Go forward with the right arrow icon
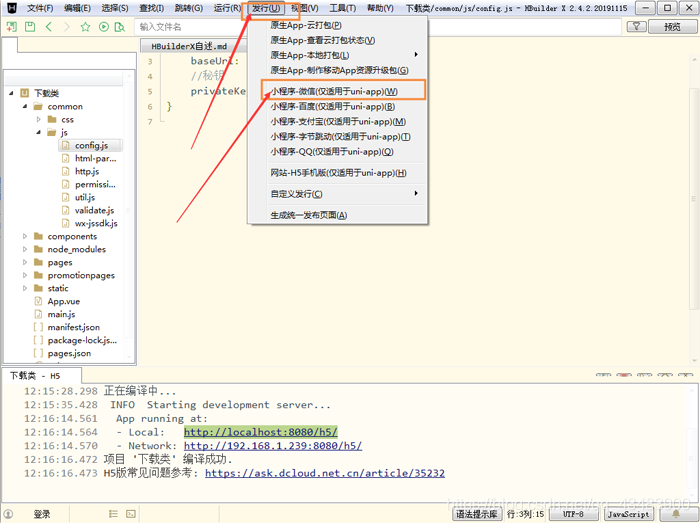The width and height of the screenshot is (700, 523). click(67, 27)
